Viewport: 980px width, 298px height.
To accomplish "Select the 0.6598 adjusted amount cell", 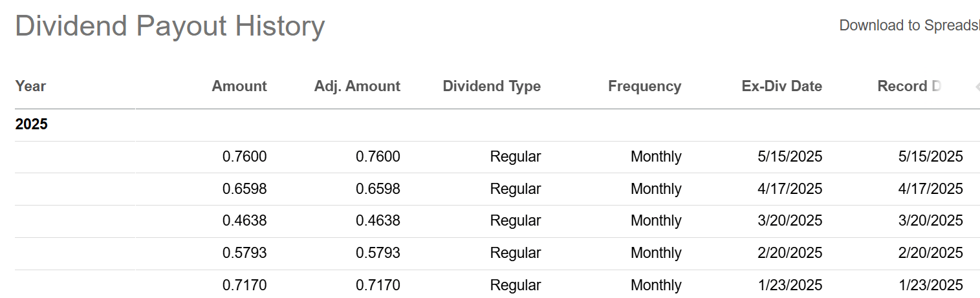I will click(x=378, y=189).
